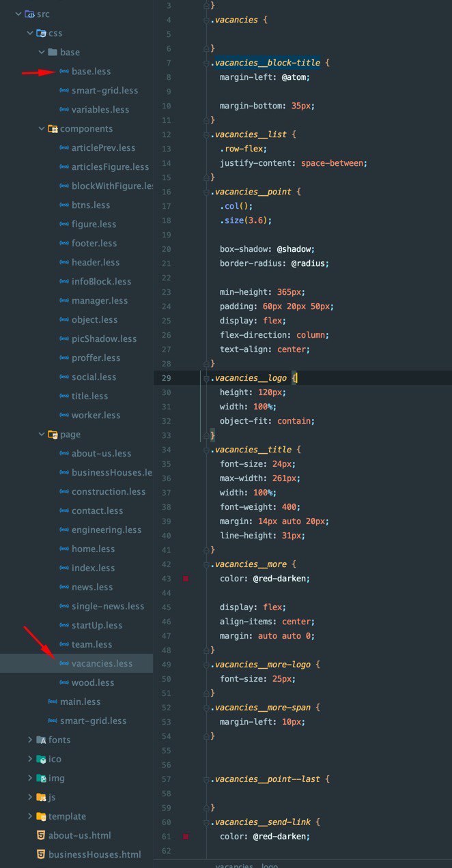Click the about-us.html file icon

point(41,835)
